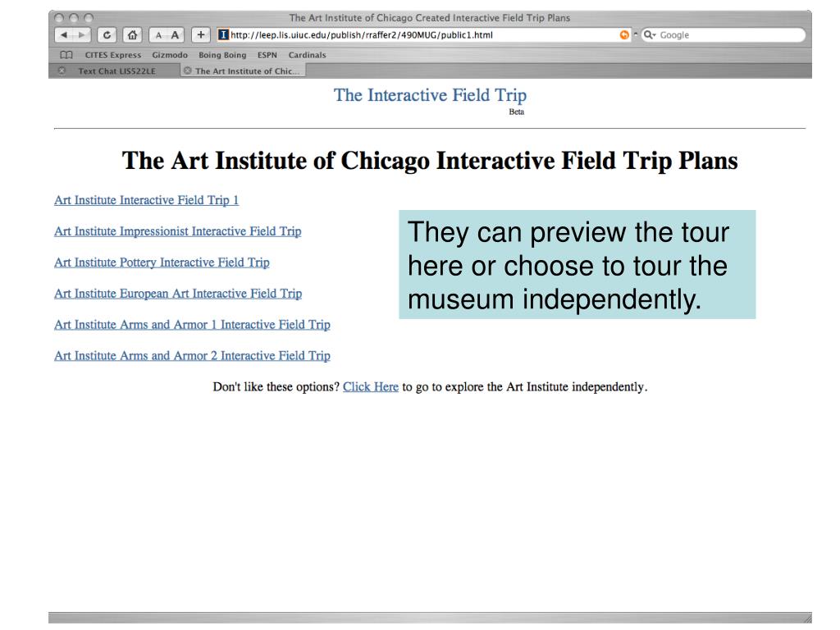
Task: Click the window minimize traffic-light button
Action: [74, 18]
